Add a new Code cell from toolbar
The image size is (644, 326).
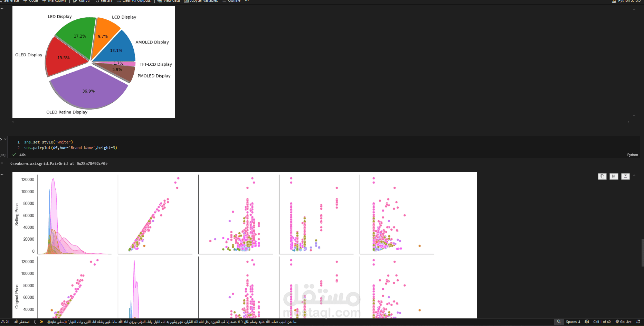pyautogui.click(x=30, y=1)
